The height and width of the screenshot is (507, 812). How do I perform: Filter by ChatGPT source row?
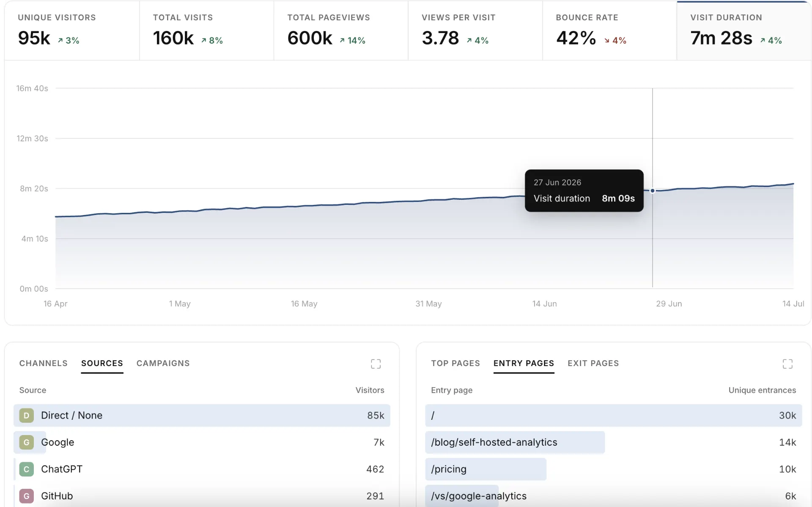(202, 469)
